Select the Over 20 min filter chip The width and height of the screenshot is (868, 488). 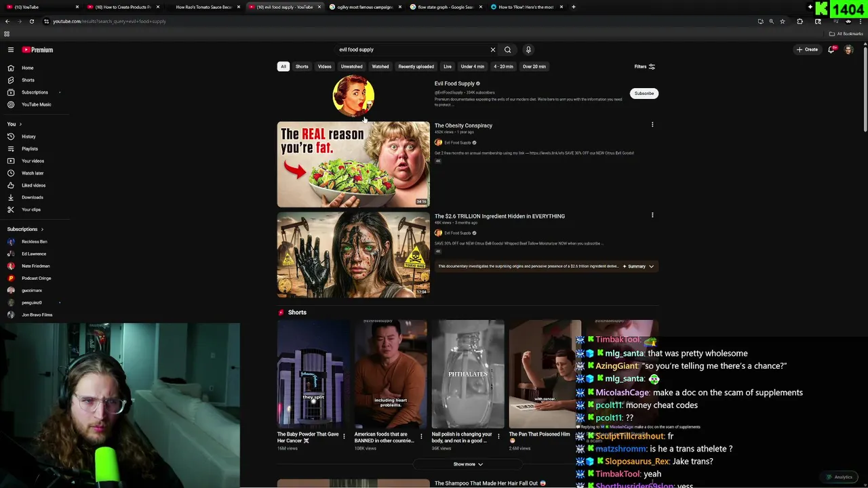tap(534, 66)
